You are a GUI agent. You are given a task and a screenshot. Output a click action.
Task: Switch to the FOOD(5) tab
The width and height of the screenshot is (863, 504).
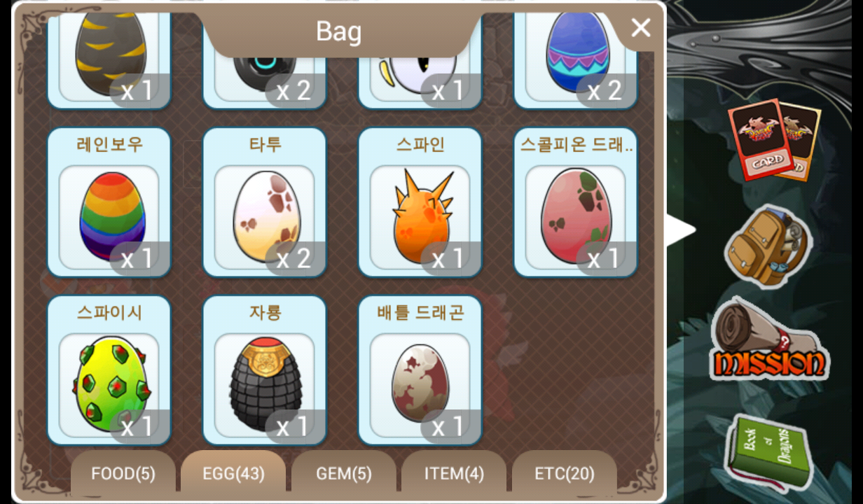tap(123, 473)
